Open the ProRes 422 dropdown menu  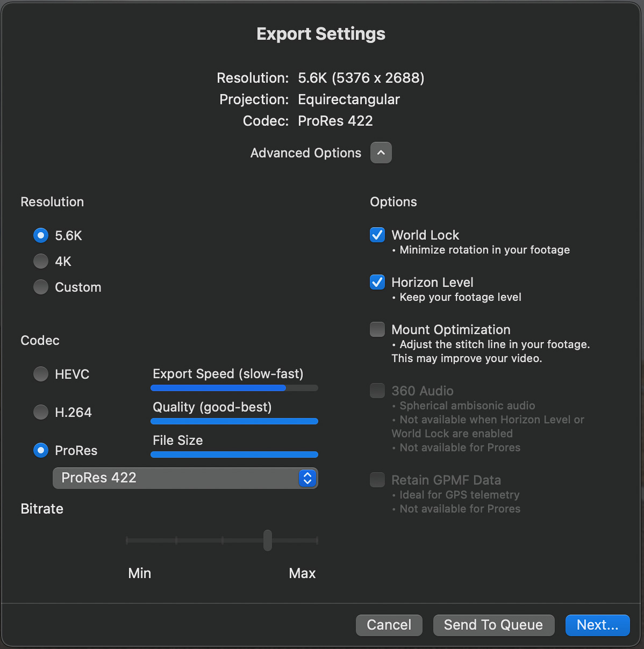[177, 478]
